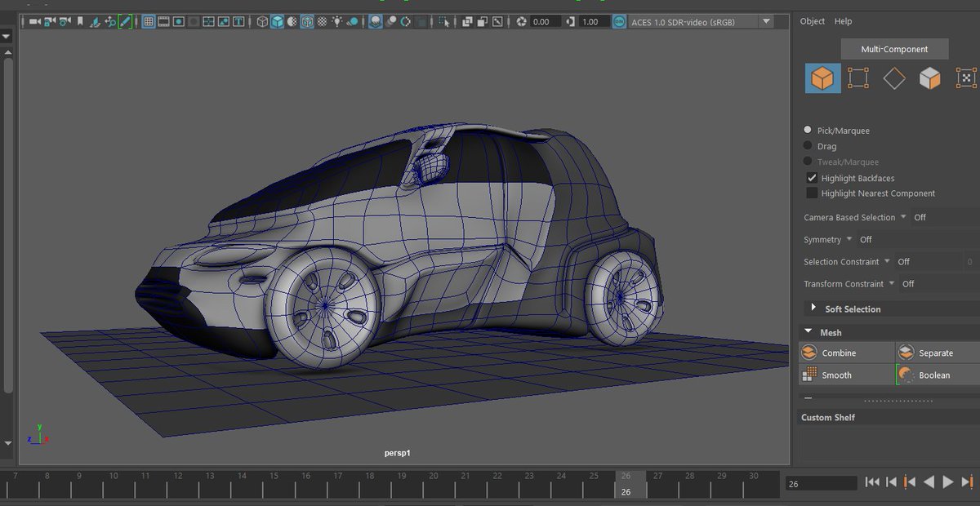Enable Highlight Nearest Component checkbox
The height and width of the screenshot is (506, 980).
812,193
